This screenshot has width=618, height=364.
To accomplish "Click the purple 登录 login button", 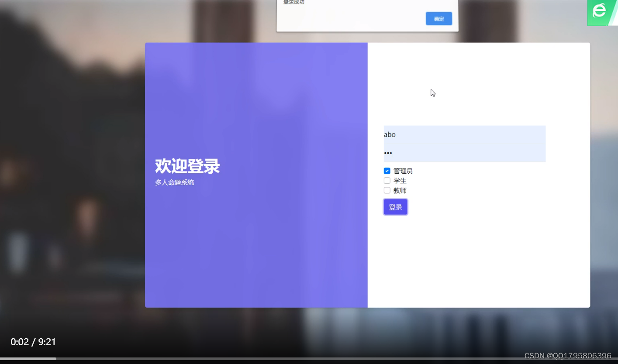I will tap(395, 207).
